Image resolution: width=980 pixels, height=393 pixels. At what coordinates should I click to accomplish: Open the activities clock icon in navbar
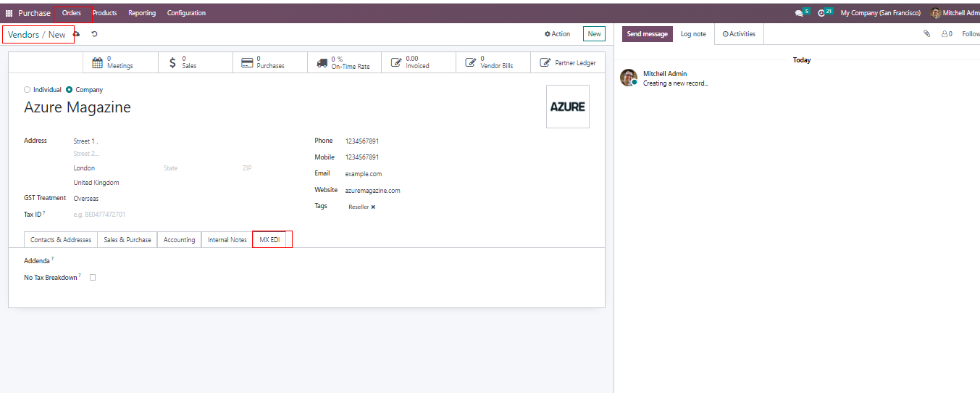[x=822, y=13]
